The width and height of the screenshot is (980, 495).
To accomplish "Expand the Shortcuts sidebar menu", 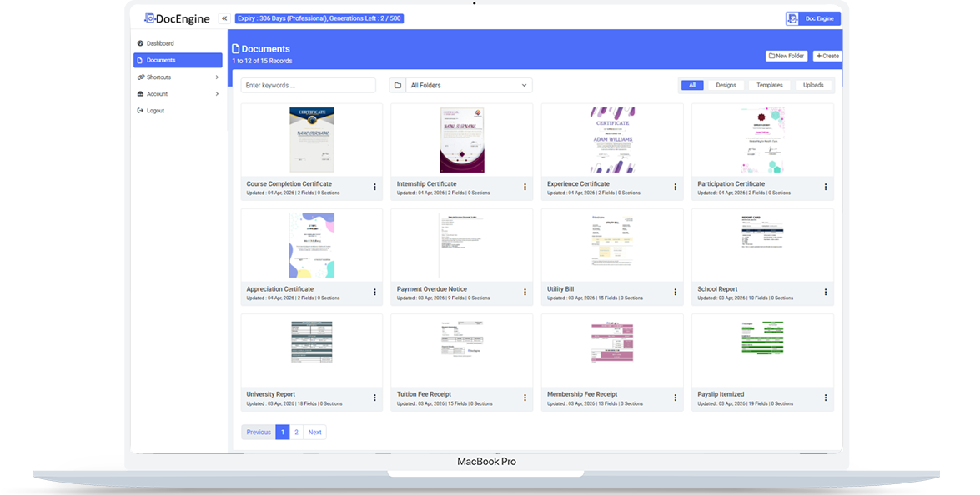I will (x=178, y=77).
